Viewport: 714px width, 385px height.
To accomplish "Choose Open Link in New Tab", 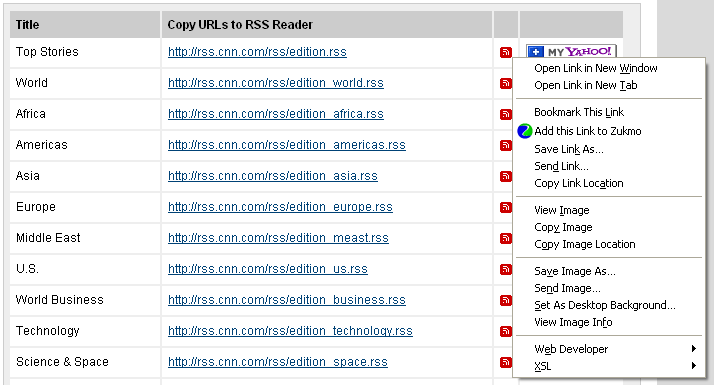I will click(x=608, y=85).
